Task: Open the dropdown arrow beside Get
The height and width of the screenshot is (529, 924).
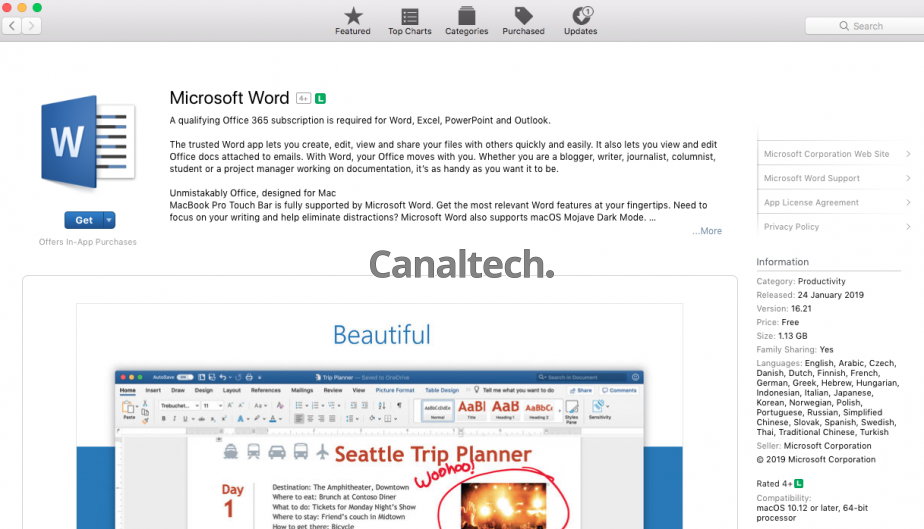Action: pyautogui.click(x=109, y=220)
